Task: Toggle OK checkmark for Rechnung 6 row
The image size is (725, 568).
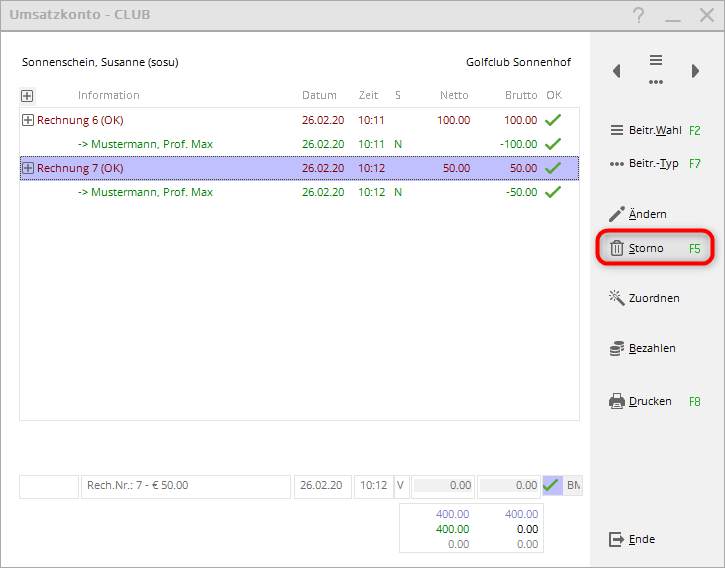Action: pyautogui.click(x=553, y=120)
